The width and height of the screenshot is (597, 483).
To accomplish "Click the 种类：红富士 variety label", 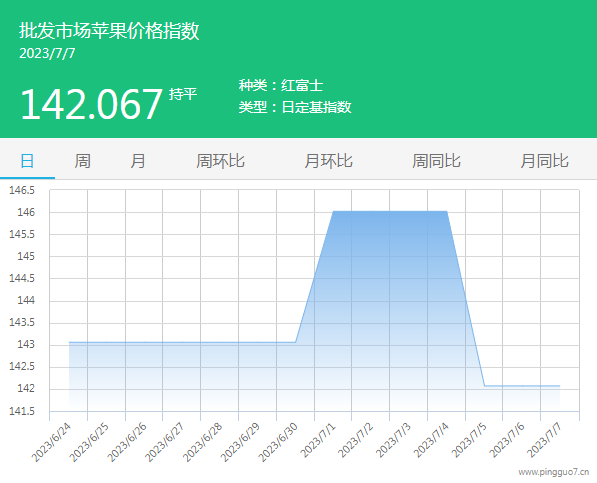I will (x=281, y=85).
